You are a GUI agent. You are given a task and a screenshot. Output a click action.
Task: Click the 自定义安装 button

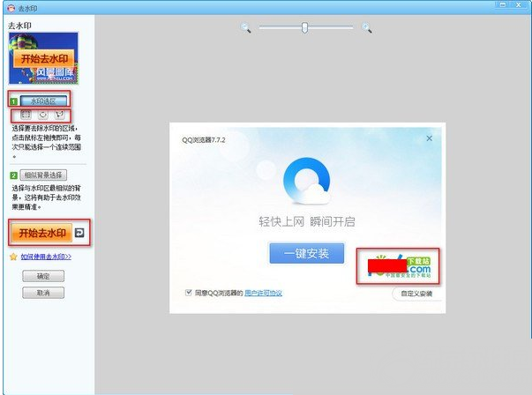(x=416, y=294)
